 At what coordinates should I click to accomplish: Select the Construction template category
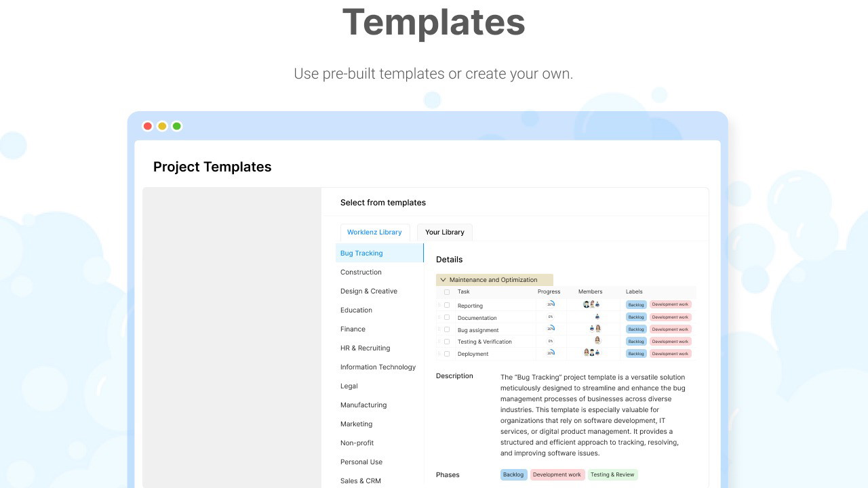[361, 272]
